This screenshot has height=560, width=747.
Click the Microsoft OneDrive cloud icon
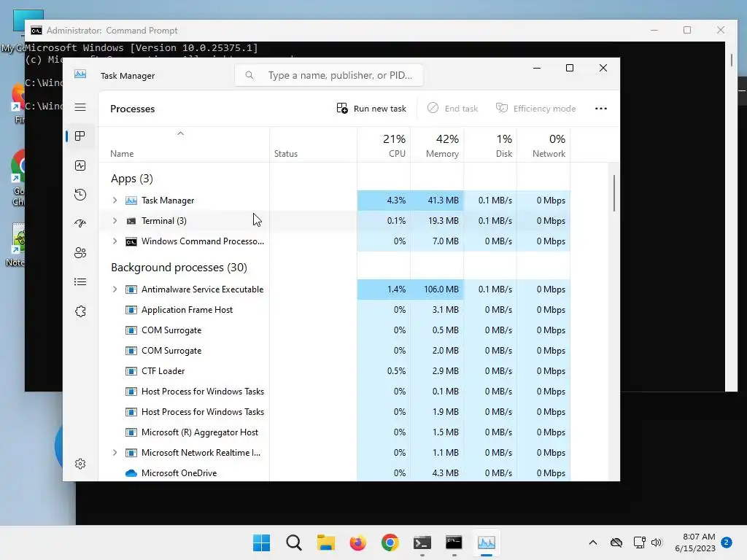131,473
